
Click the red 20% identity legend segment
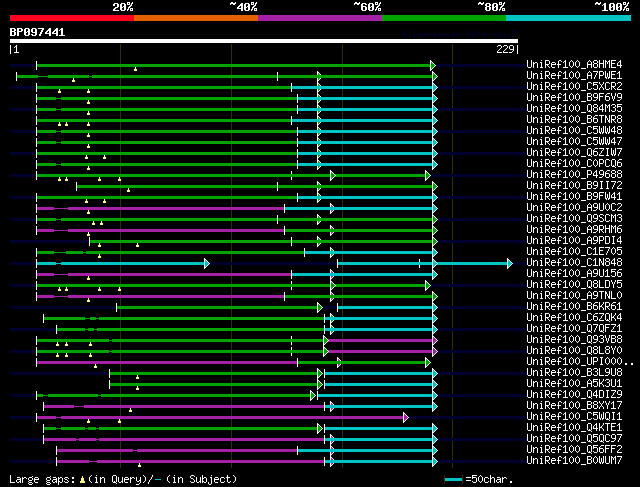(72, 18)
